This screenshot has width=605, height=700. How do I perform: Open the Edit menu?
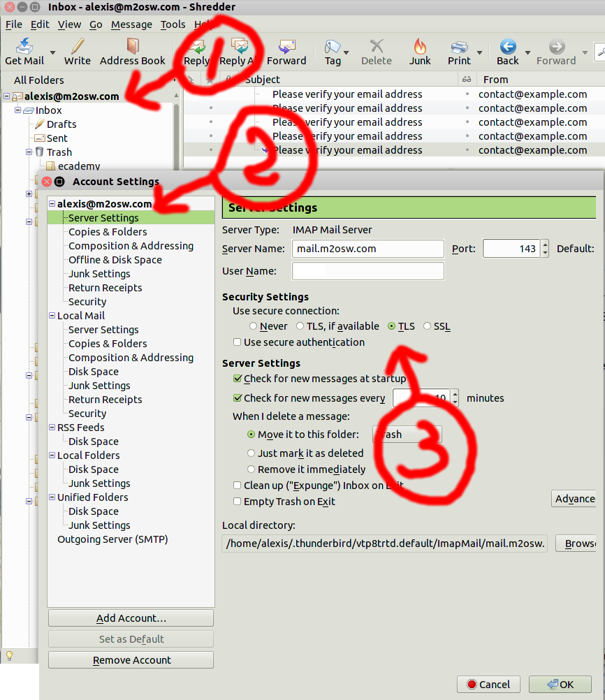40,24
